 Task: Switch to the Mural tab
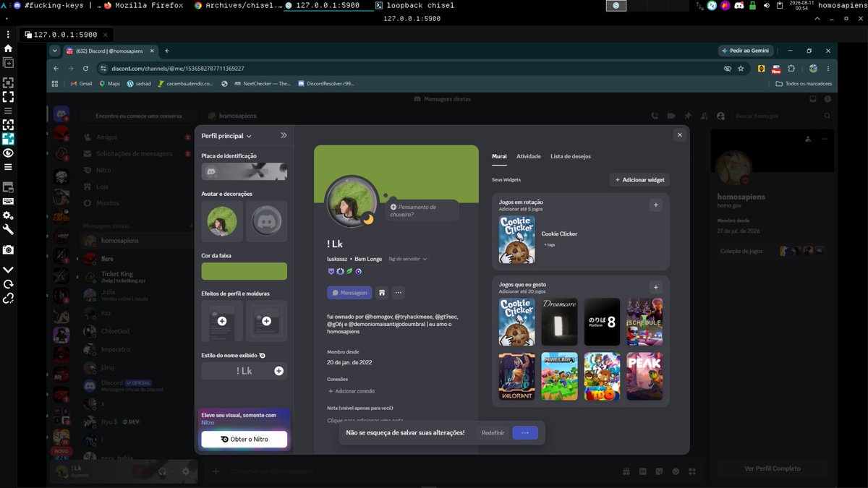(499, 156)
